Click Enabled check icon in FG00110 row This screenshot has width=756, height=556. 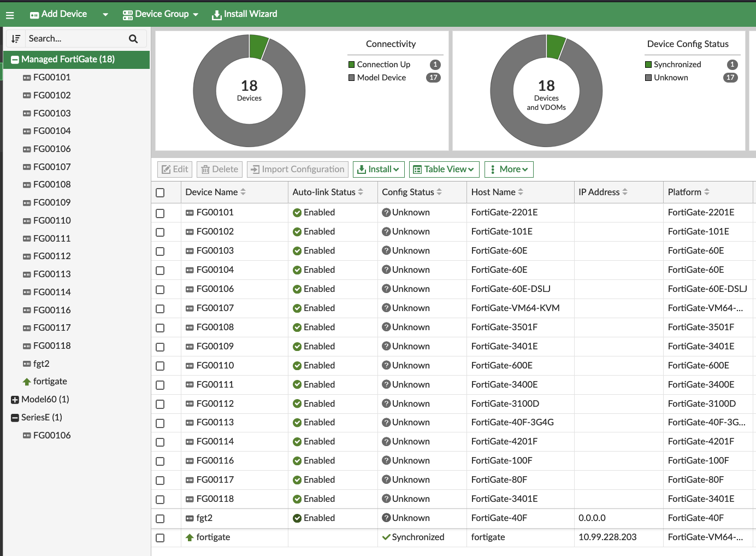pyautogui.click(x=297, y=366)
